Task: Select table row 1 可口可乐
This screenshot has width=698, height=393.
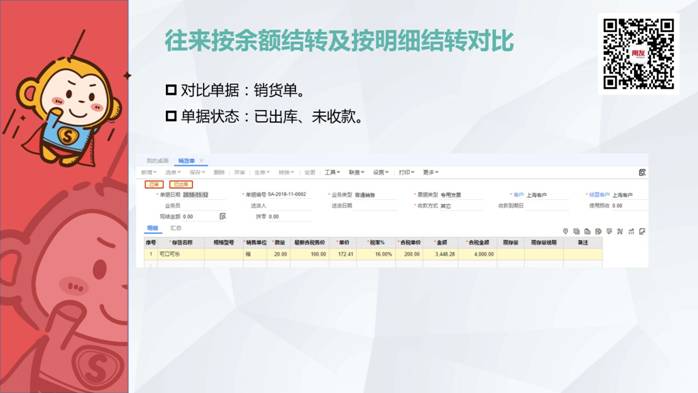Action: 373,254
